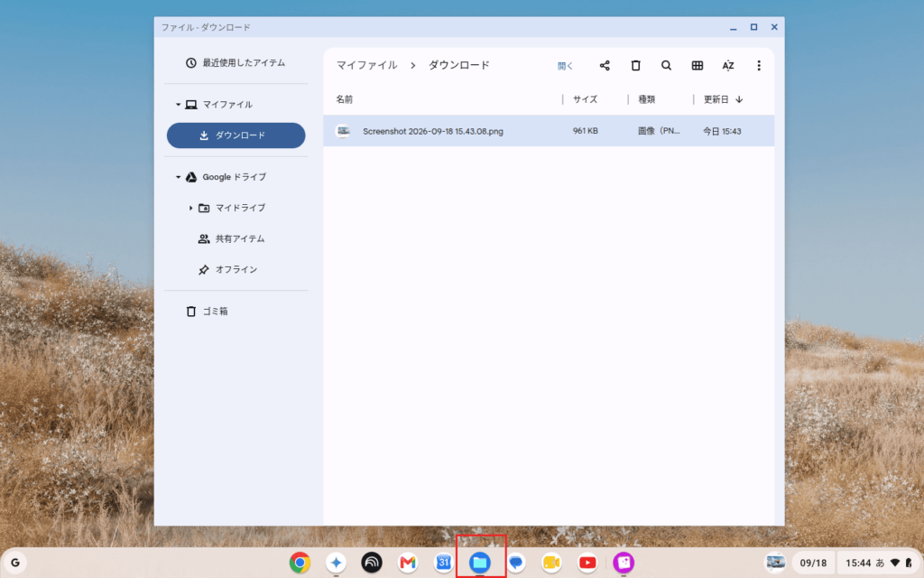Viewport: 924px width, 578px height.
Task: Expand the マイドライブ tree arrow
Action: point(190,208)
